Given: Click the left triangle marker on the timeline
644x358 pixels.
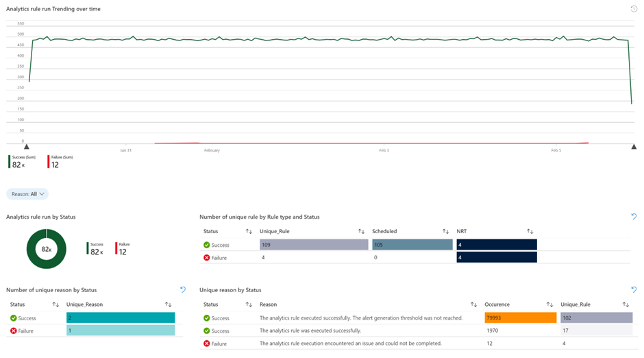Looking at the screenshot, I should pyautogui.click(x=27, y=146).
